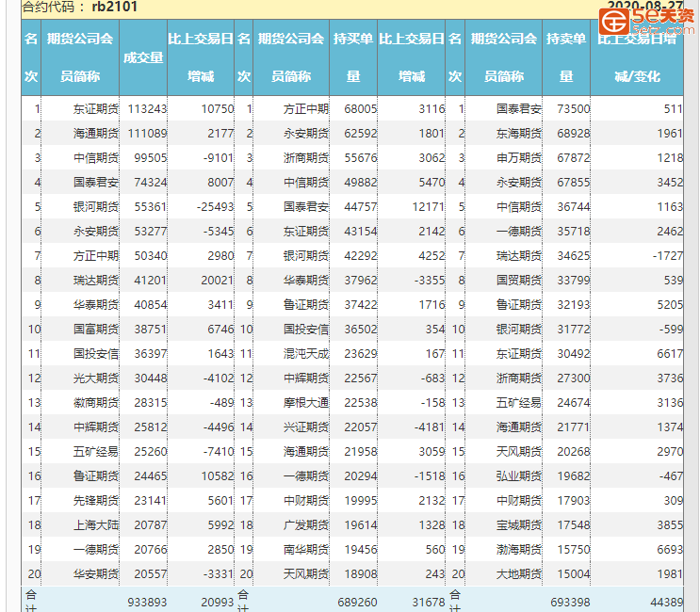Select short position change value 6693
This screenshot has height=612, width=700.
click(x=670, y=551)
